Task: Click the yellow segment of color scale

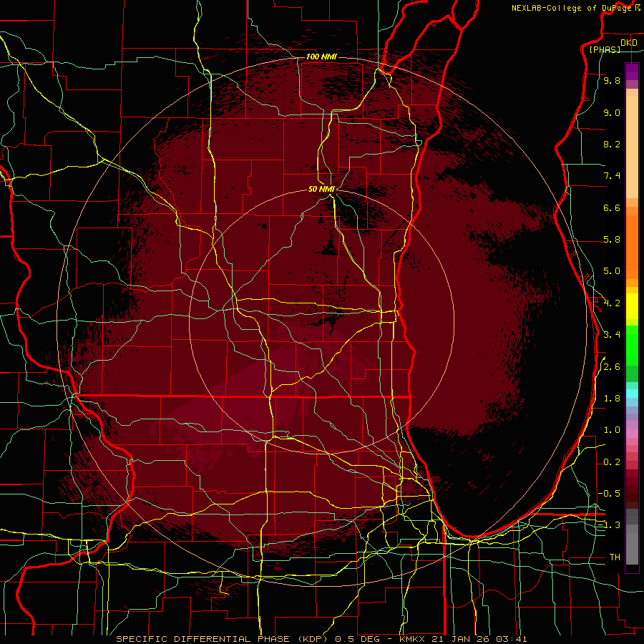Action: pos(632,306)
